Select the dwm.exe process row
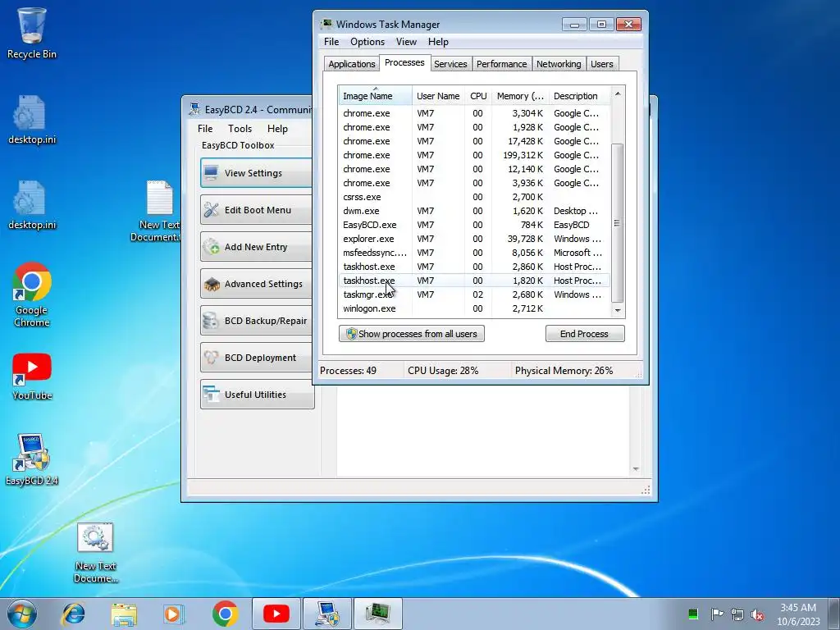The image size is (840, 630). click(474, 211)
